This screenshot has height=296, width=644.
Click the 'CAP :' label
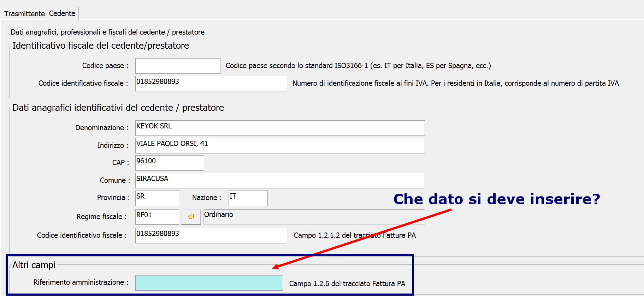(121, 163)
